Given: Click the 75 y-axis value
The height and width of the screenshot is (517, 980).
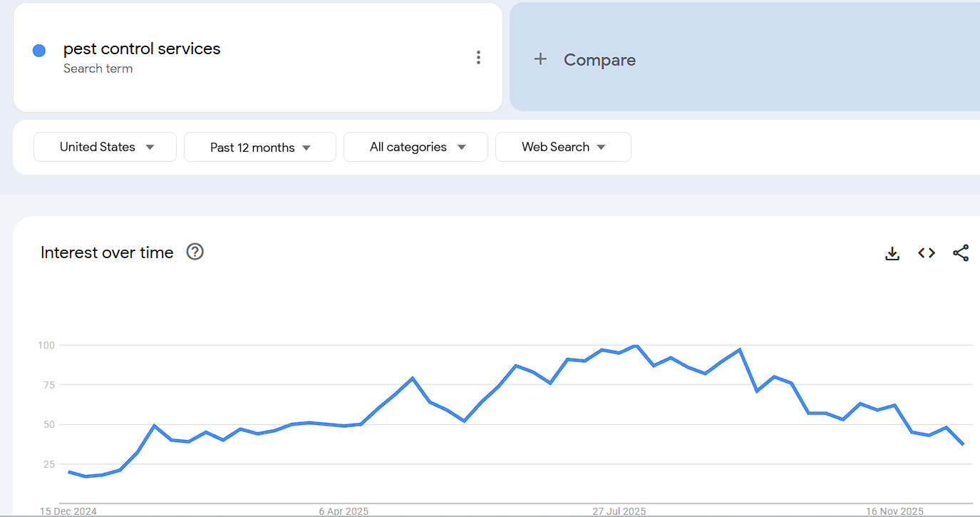Looking at the screenshot, I should coord(48,385).
